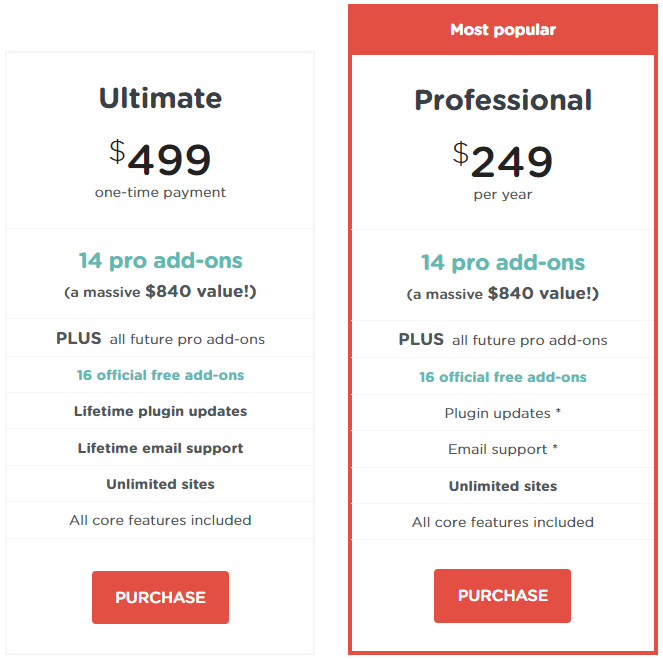The height and width of the screenshot is (659, 663).
Task: Open the Professional plan's 16 official free add-ons link
Action: tap(503, 377)
